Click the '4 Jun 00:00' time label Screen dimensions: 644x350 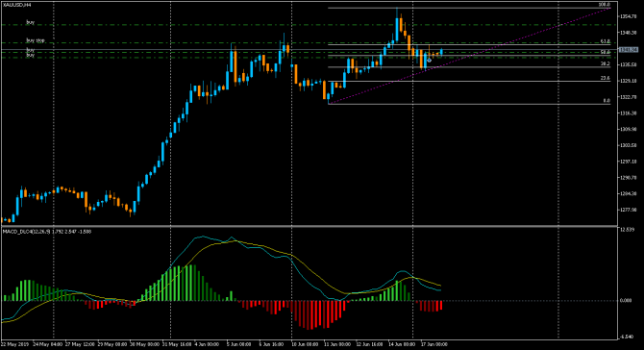tap(207, 344)
